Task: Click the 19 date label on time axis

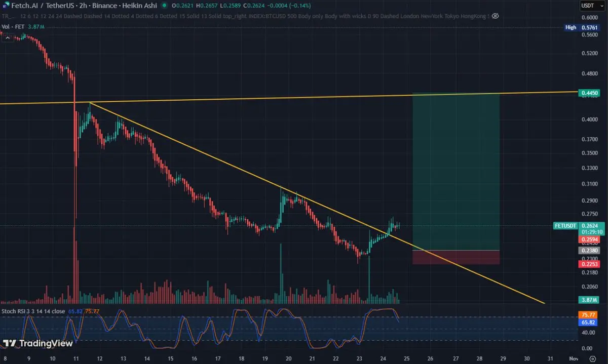Action: (264, 358)
